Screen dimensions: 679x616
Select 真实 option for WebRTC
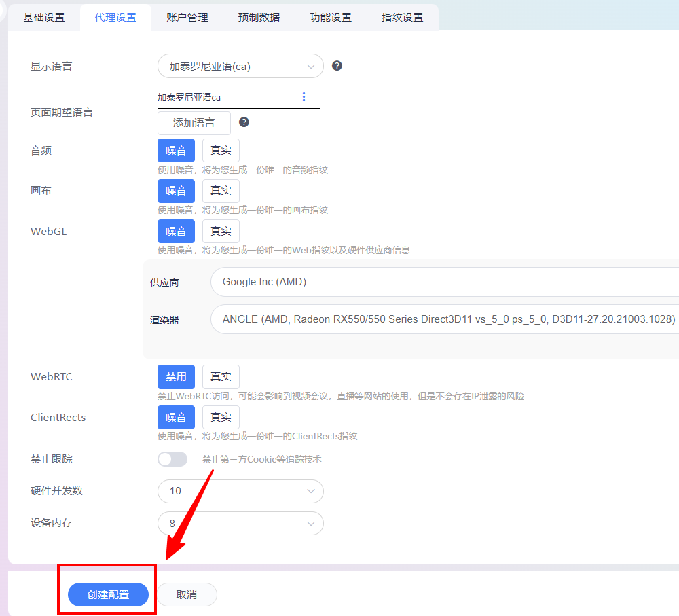pyautogui.click(x=221, y=377)
